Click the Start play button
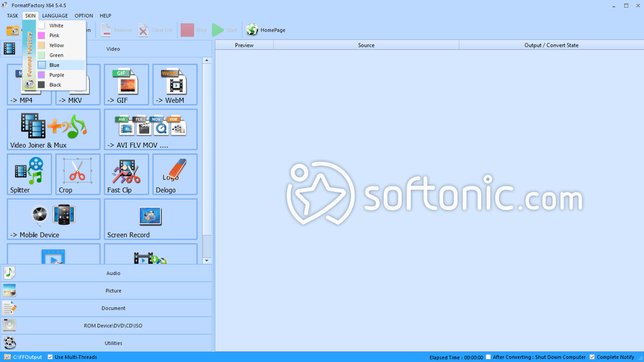644x362 pixels. tap(225, 30)
